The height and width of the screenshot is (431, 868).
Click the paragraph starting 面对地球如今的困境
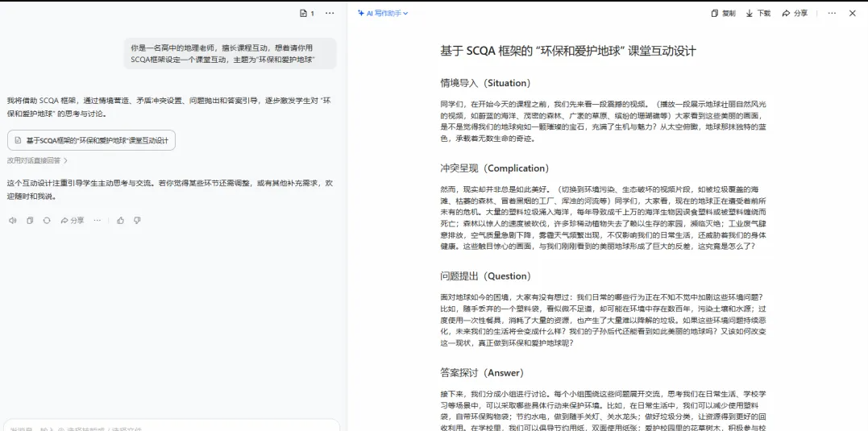coord(603,320)
